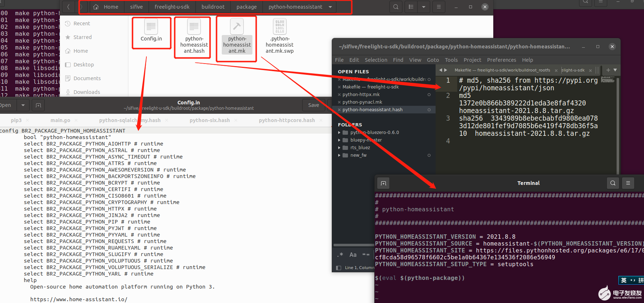
Task: Go back in the file manager
Action: pos(68,7)
